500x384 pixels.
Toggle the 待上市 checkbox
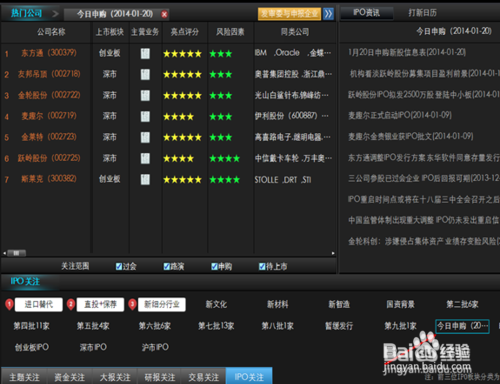[262, 266]
